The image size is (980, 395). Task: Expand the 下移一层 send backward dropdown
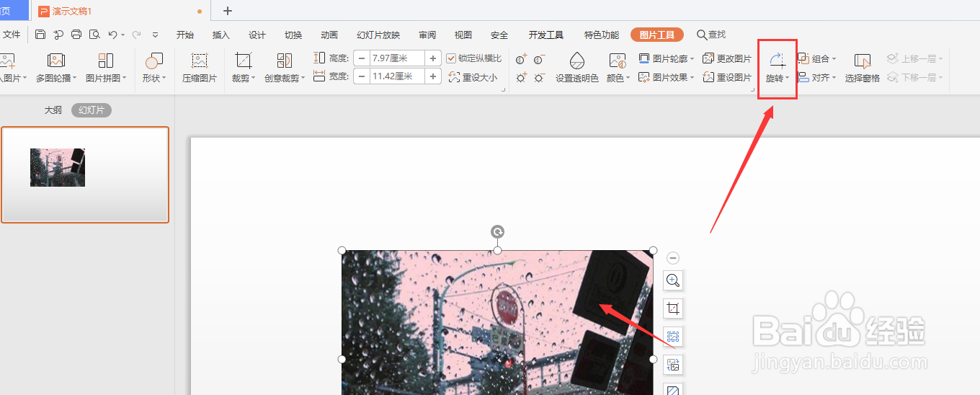pos(941,77)
